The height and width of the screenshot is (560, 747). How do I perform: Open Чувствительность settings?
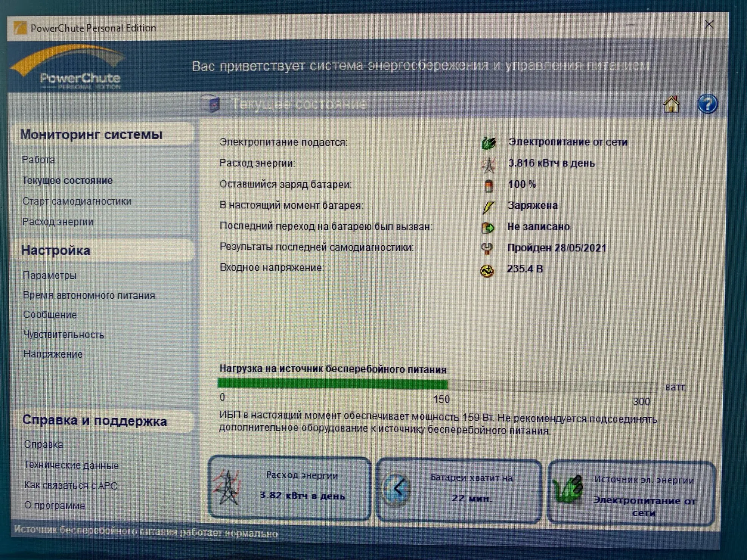(63, 335)
